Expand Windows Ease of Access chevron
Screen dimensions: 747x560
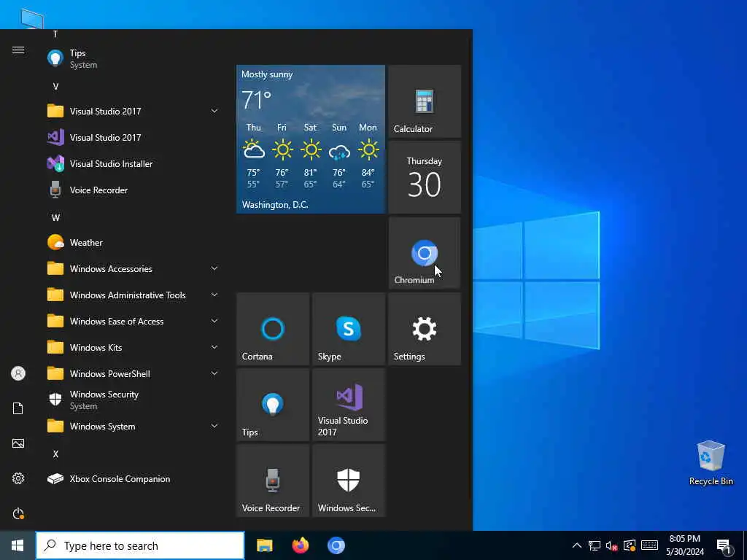coord(214,321)
